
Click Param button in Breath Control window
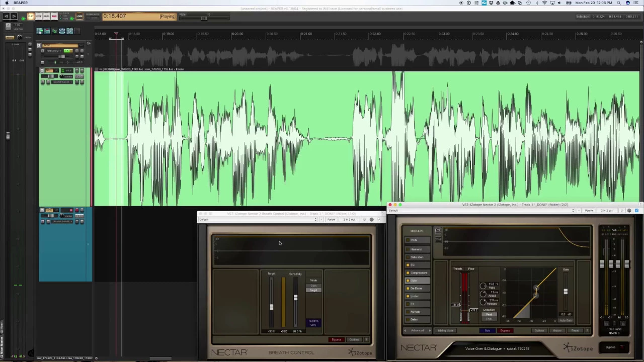click(x=331, y=219)
